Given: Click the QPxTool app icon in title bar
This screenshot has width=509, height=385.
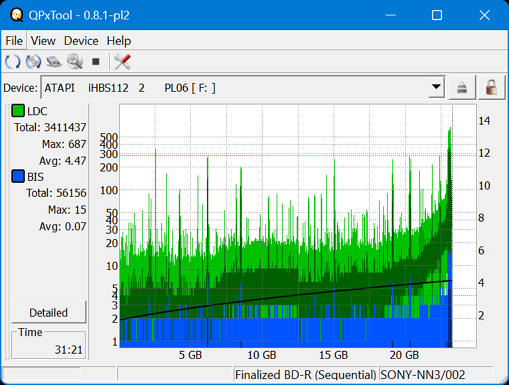Looking at the screenshot, I should [x=17, y=15].
